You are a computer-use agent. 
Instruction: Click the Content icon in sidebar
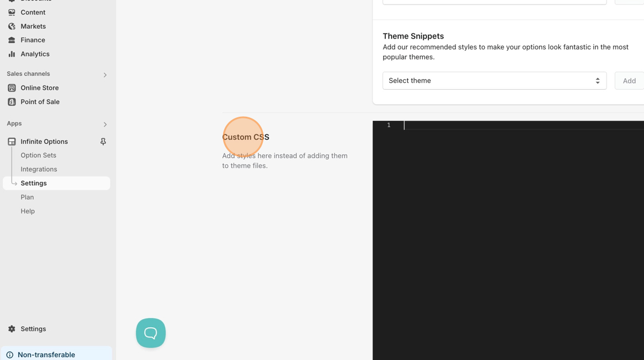(11, 12)
